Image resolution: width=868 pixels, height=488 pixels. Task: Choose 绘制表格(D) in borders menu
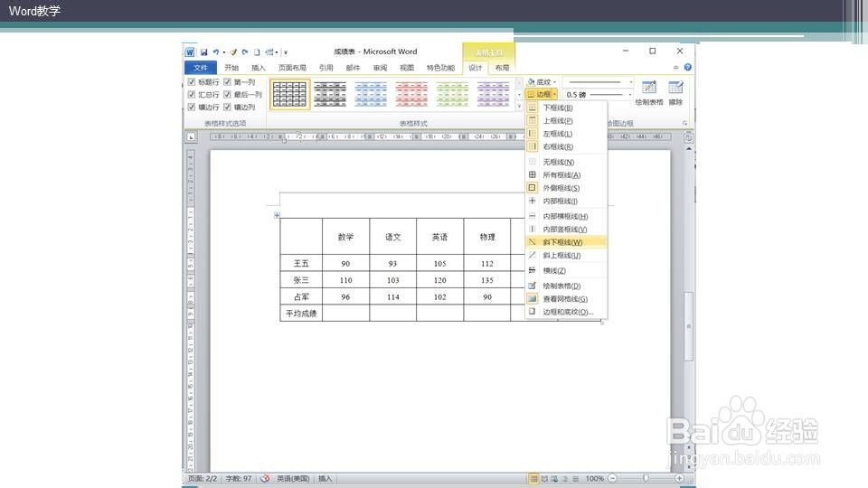566,286
